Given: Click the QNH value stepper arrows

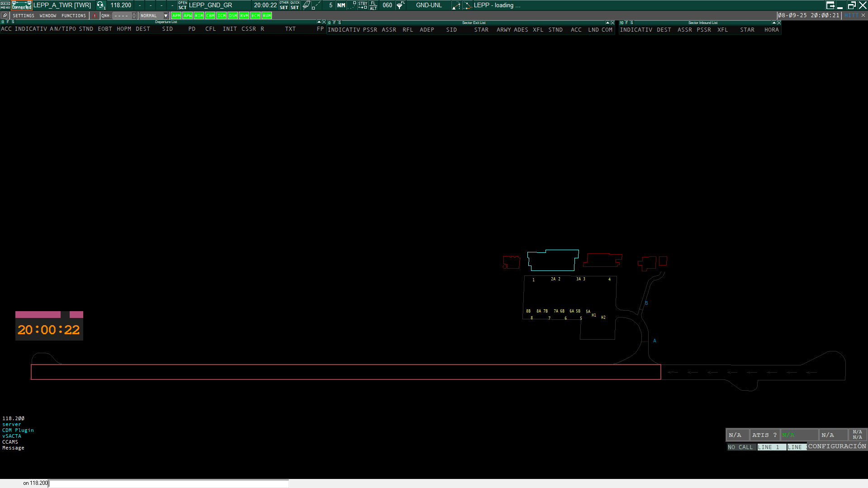Looking at the screenshot, I should pos(134,16).
